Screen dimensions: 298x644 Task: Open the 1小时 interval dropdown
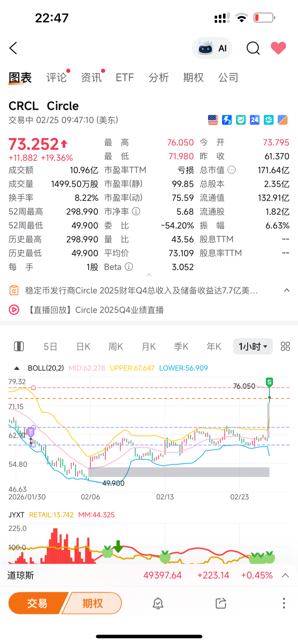253,346
